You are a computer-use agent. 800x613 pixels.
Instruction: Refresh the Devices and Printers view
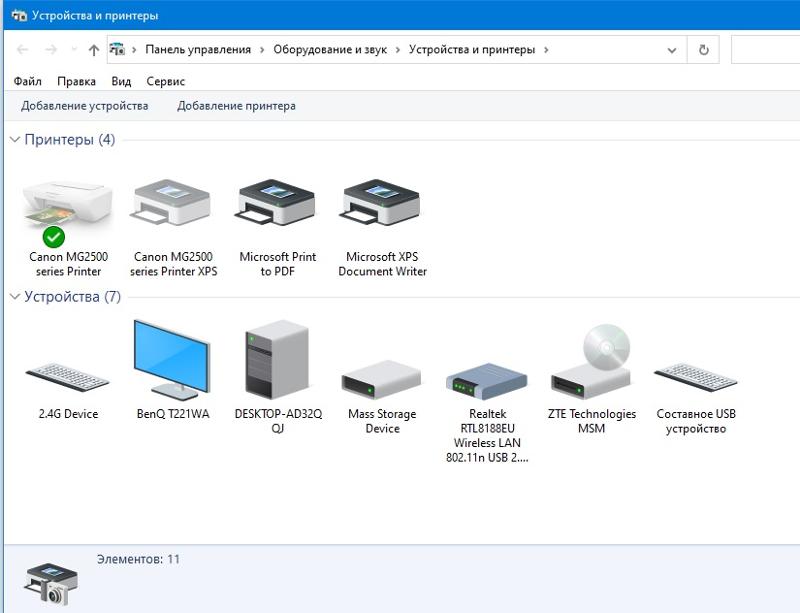(704, 50)
